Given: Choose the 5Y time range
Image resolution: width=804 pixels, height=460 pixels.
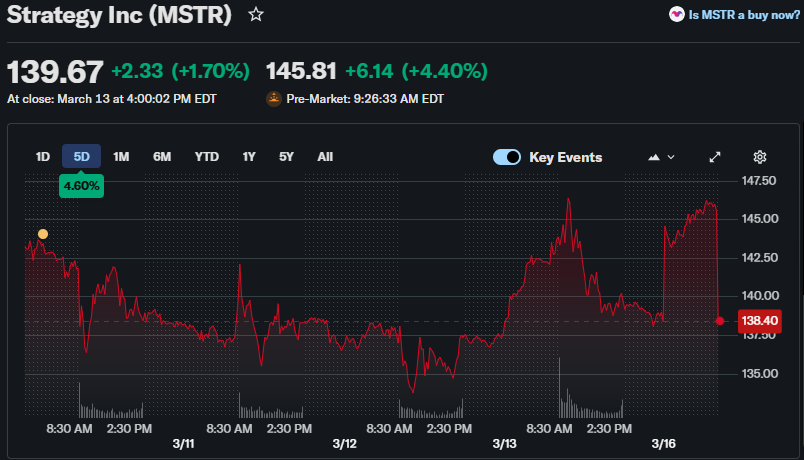Looking at the screenshot, I should coord(287,156).
